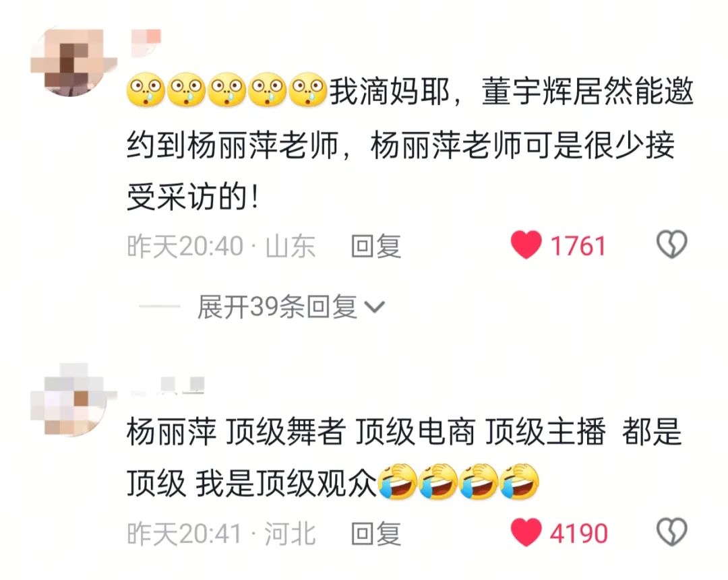This screenshot has width=728, height=580.
Task: Open the first commenter's blurred avatar
Action: 72,63
